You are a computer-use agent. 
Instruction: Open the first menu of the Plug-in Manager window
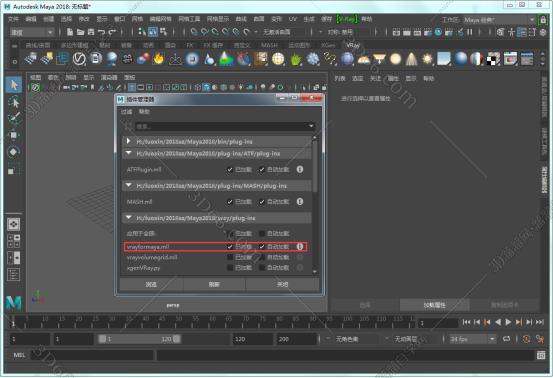[x=126, y=112]
